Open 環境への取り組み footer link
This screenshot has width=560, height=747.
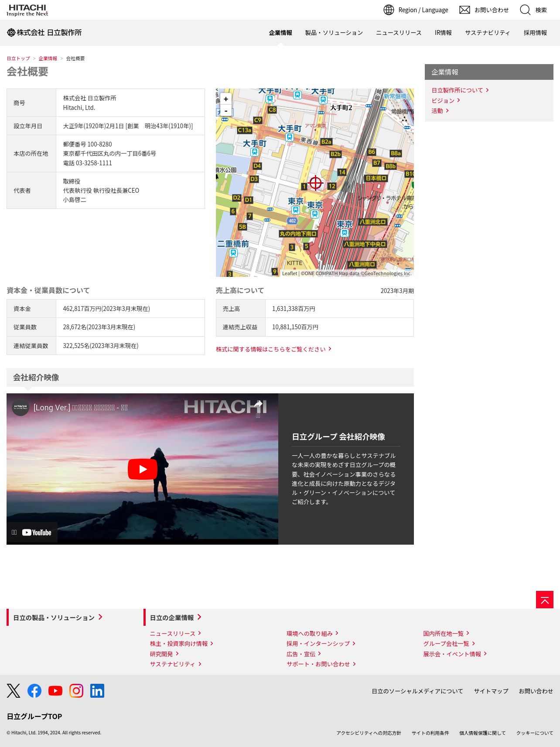(312, 634)
